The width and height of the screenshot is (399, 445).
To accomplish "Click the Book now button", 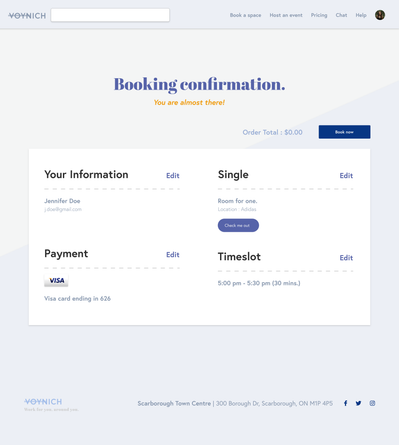I will 344,132.
